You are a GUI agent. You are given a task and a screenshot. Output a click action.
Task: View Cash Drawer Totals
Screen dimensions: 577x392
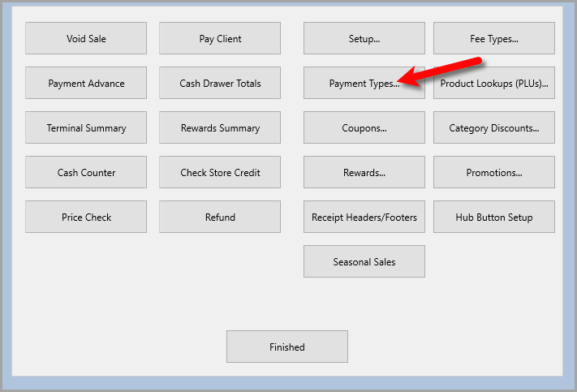click(220, 83)
